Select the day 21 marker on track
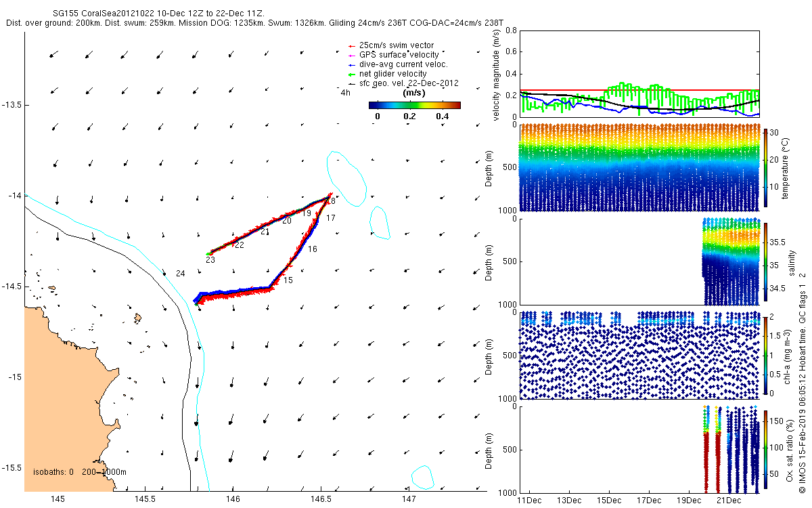The width and height of the screenshot is (812, 508). point(265,232)
